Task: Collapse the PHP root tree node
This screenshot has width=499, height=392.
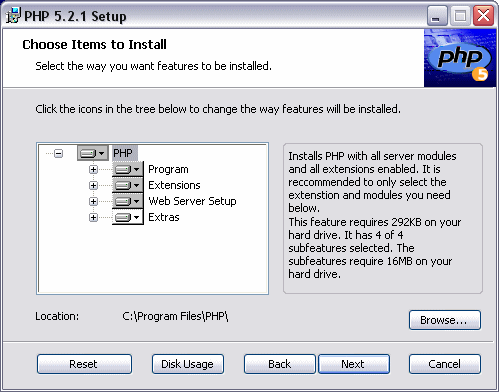Action: (x=59, y=153)
